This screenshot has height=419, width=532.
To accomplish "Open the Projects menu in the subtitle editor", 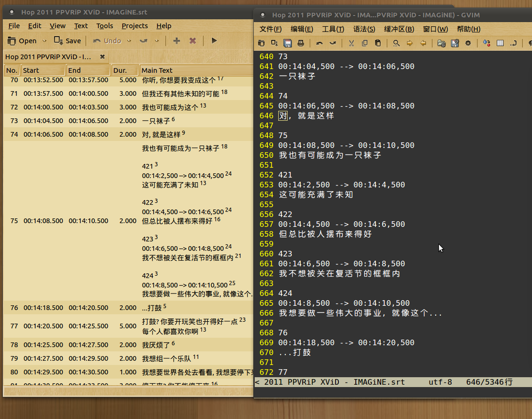I will pyautogui.click(x=135, y=26).
